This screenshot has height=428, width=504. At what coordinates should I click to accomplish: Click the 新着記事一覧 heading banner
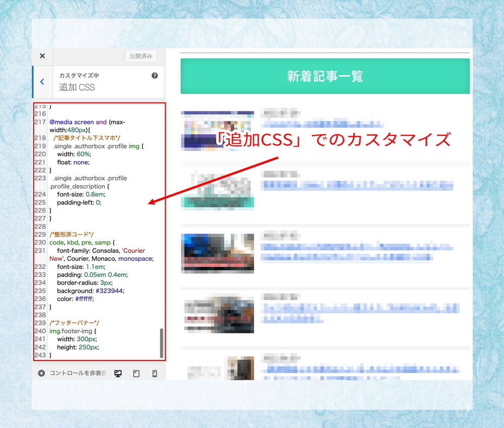click(325, 76)
